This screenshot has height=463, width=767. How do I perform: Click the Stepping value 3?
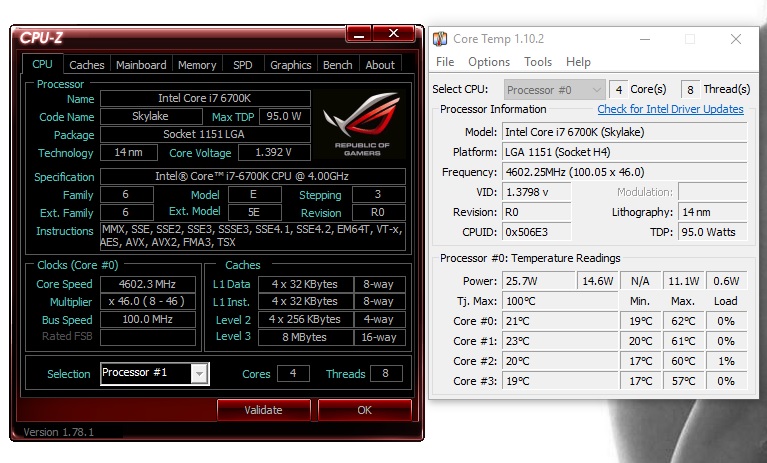click(x=379, y=194)
